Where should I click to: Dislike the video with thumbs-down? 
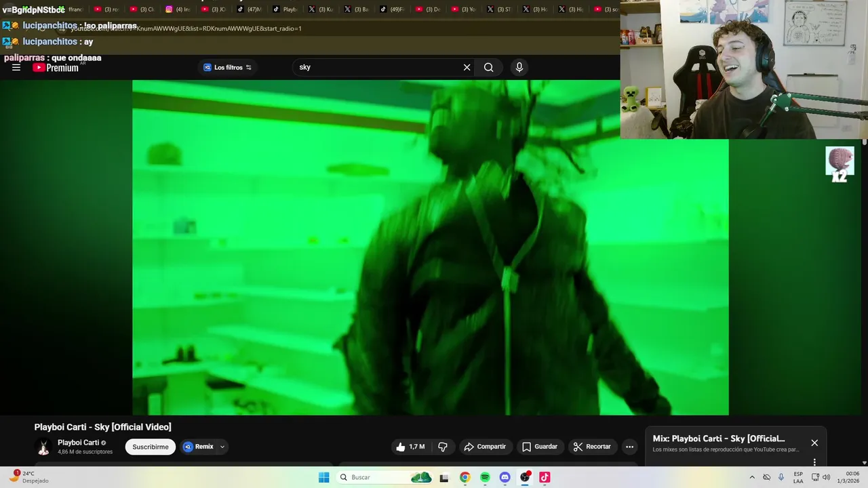(443, 447)
